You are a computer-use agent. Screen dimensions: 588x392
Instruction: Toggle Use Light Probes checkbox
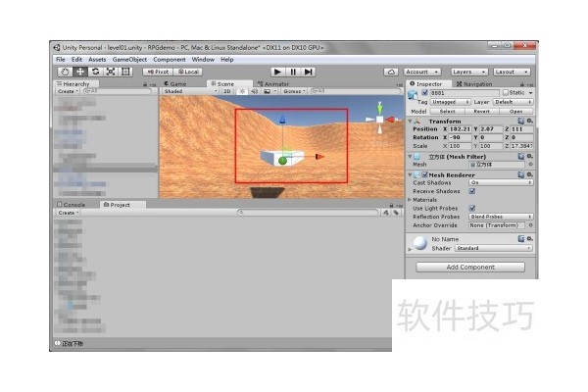(x=472, y=208)
